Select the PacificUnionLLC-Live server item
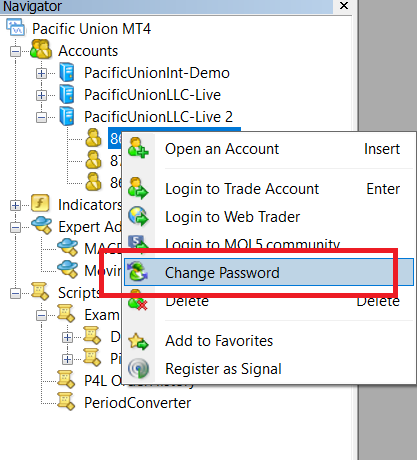This screenshot has width=417, height=460. click(x=152, y=95)
